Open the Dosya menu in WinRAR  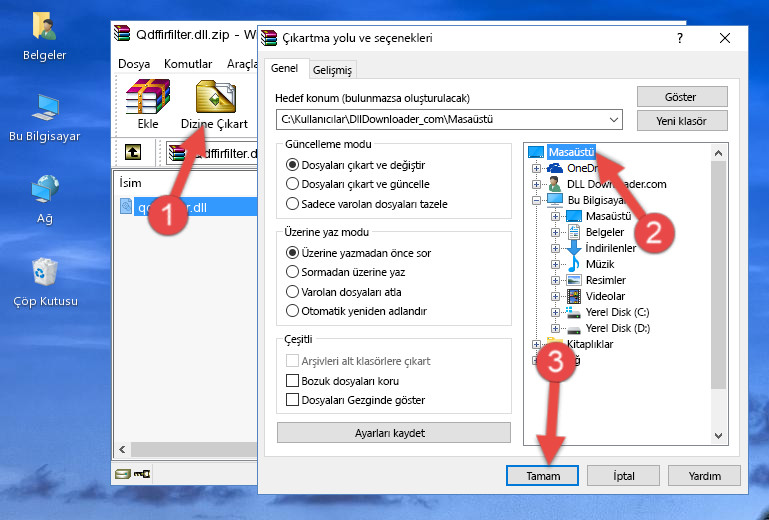(x=134, y=64)
